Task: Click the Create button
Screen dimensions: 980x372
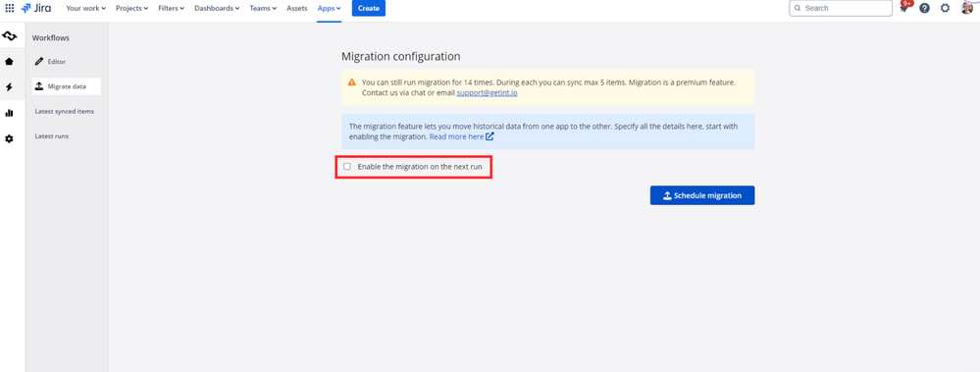Action: [x=369, y=8]
